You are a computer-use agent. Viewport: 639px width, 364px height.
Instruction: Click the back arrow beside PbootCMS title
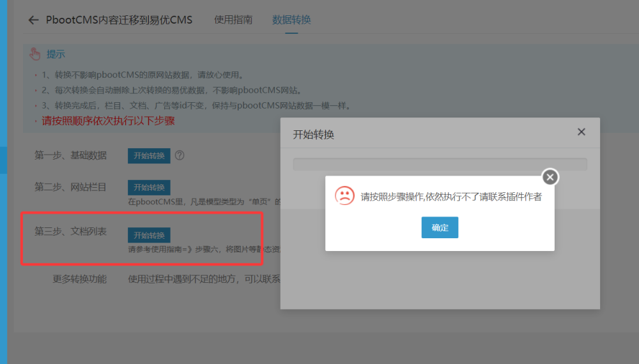[33, 20]
